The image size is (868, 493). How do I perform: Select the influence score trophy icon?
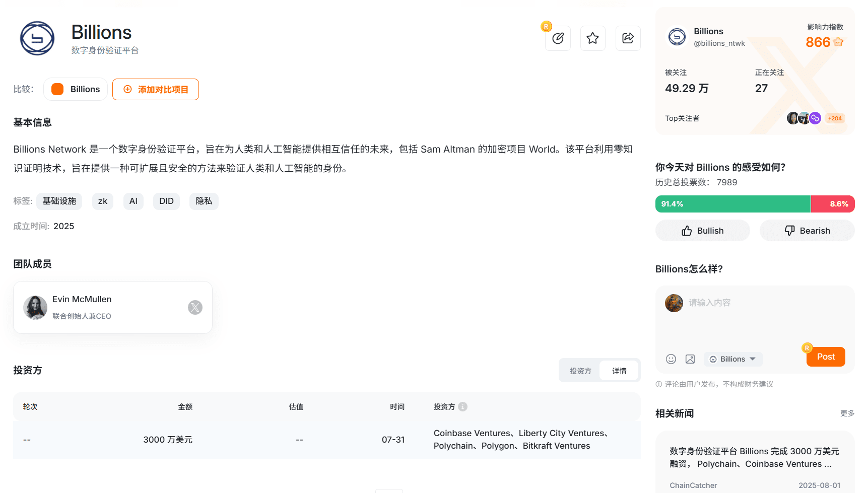(838, 42)
